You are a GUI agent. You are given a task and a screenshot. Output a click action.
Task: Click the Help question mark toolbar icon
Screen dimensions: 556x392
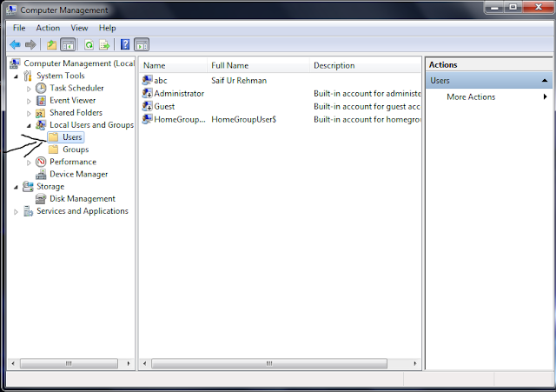pos(125,44)
